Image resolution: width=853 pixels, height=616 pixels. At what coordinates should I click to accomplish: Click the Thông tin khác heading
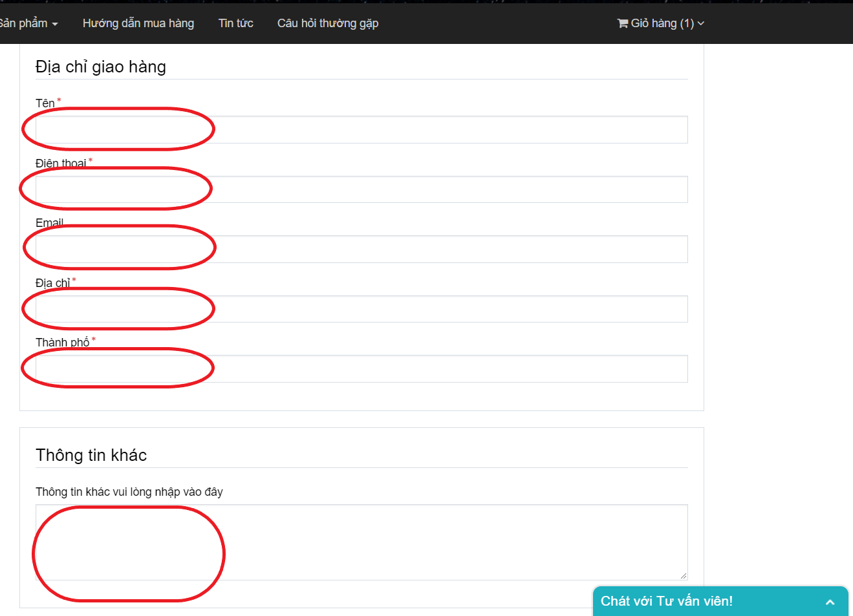click(91, 455)
